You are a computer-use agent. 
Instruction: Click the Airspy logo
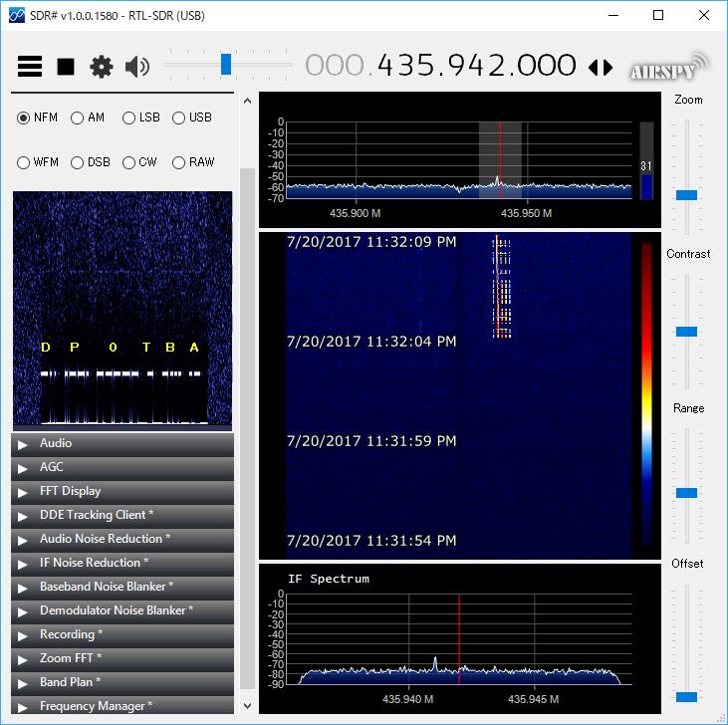click(667, 68)
